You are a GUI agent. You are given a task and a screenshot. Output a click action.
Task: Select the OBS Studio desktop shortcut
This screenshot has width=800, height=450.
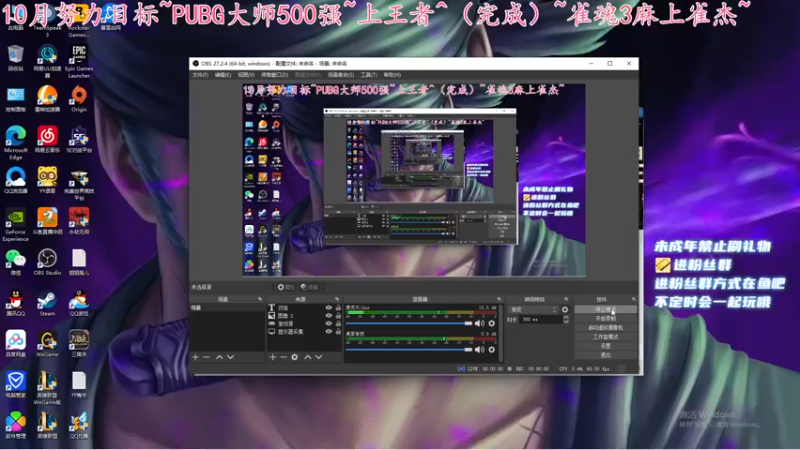47,262
